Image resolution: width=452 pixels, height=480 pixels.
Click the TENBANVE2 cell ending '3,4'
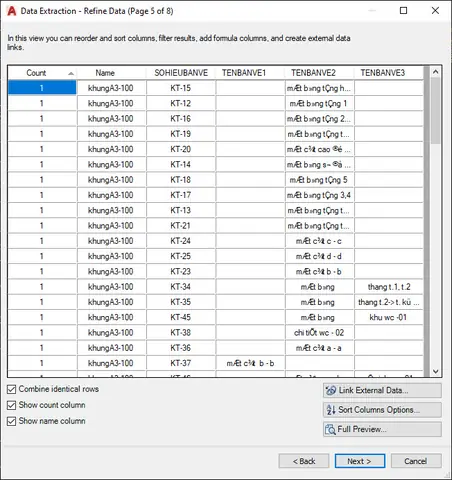(319, 195)
